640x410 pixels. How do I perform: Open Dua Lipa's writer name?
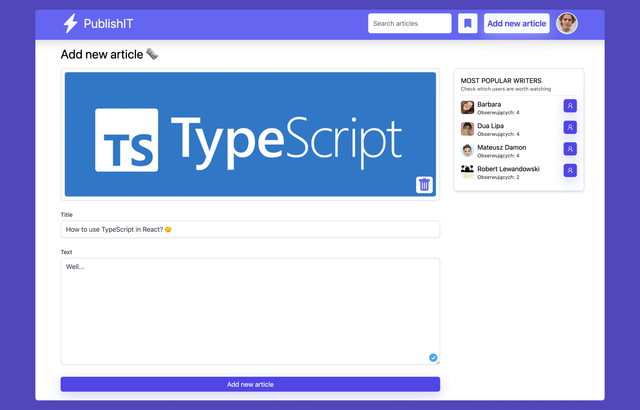tap(491, 126)
